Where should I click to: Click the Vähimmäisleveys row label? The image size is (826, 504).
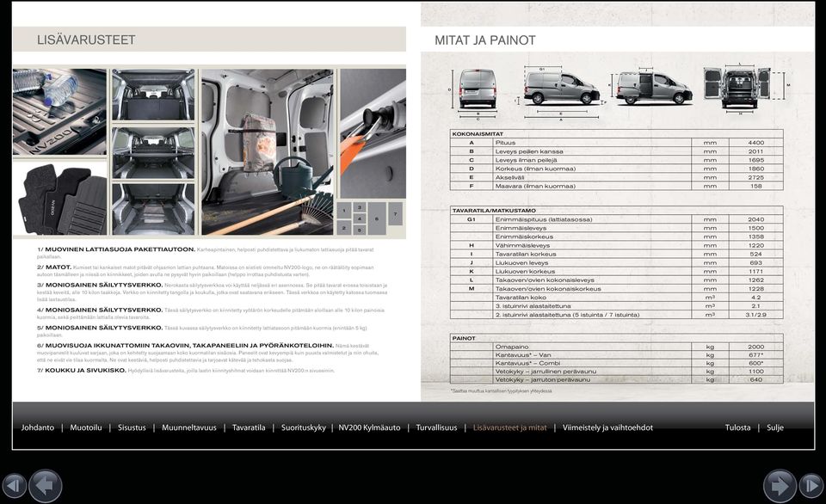point(522,245)
